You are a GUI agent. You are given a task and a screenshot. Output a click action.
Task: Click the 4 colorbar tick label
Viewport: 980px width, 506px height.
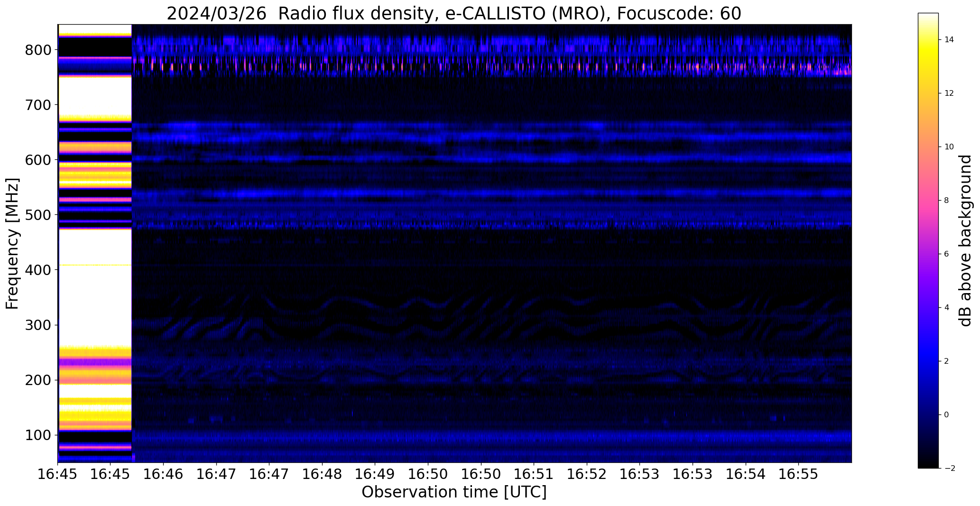pyautogui.click(x=946, y=308)
